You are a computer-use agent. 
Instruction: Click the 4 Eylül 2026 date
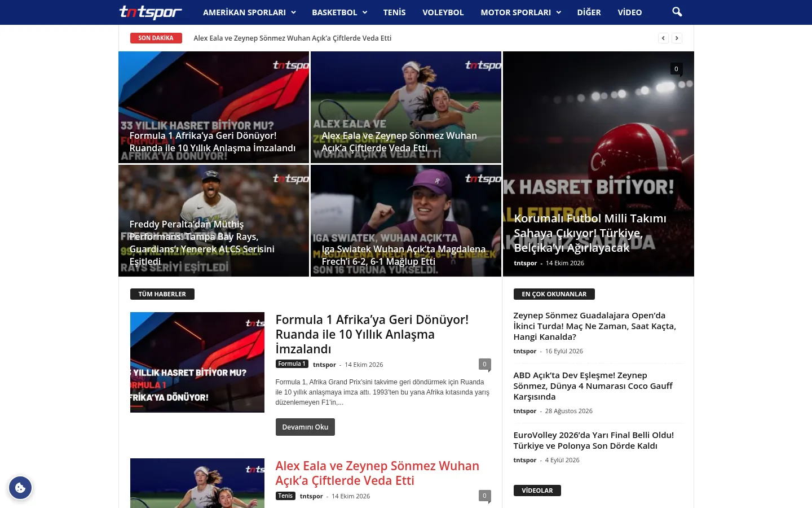562,460
